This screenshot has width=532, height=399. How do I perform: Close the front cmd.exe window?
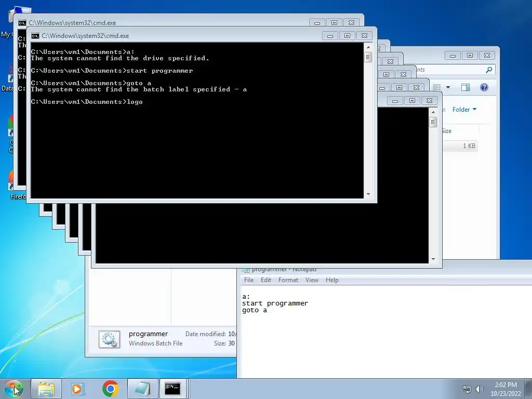[364, 35]
